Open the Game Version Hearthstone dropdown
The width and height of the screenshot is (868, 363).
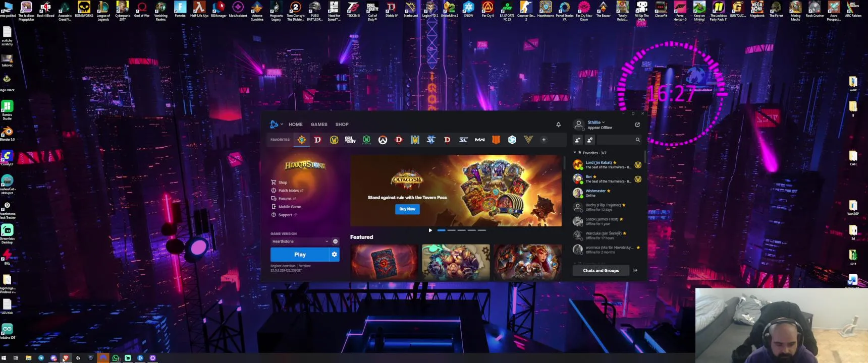click(300, 241)
